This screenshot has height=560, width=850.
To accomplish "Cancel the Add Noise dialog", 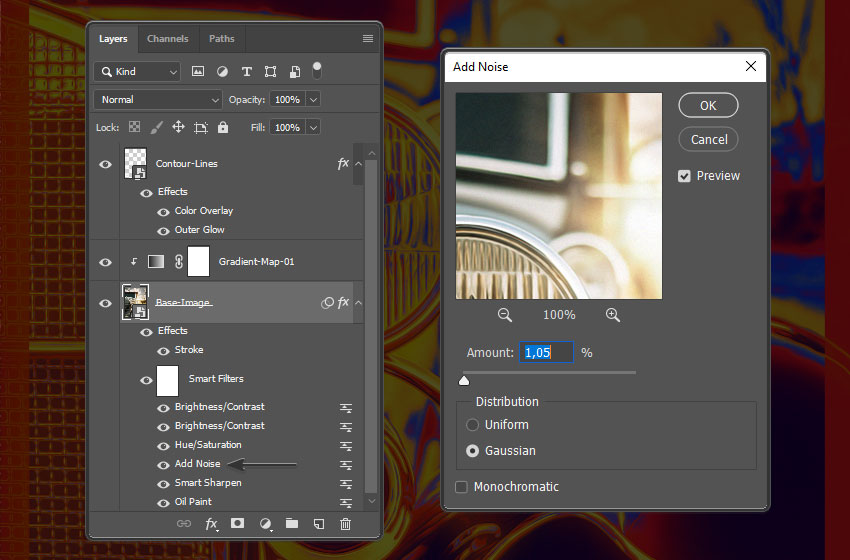I will [708, 139].
